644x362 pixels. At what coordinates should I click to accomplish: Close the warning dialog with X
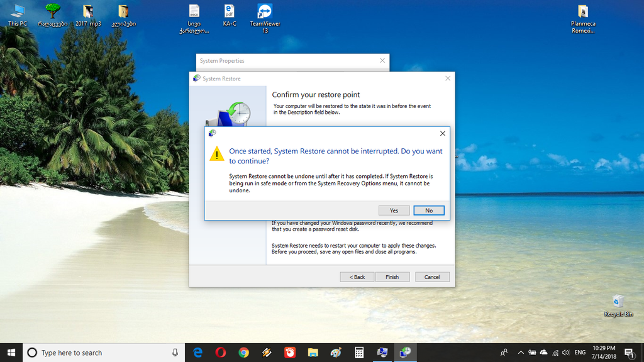[x=442, y=133]
